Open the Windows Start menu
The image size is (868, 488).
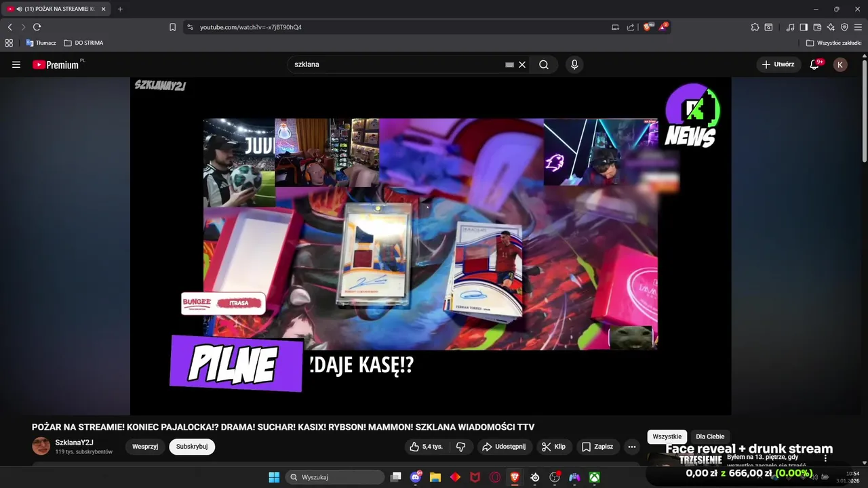[x=274, y=477]
